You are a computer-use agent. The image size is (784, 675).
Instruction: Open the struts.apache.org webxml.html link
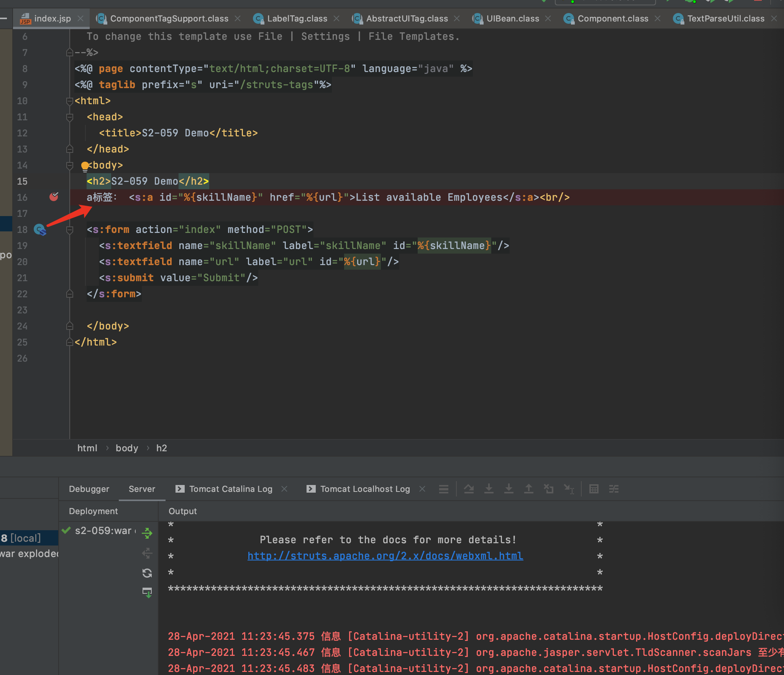385,556
